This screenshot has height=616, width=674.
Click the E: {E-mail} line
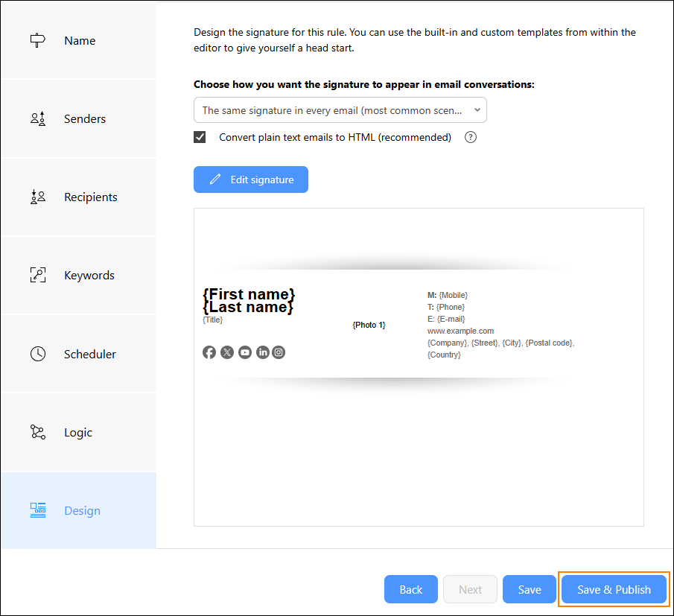pyautogui.click(x=446, y=319)
